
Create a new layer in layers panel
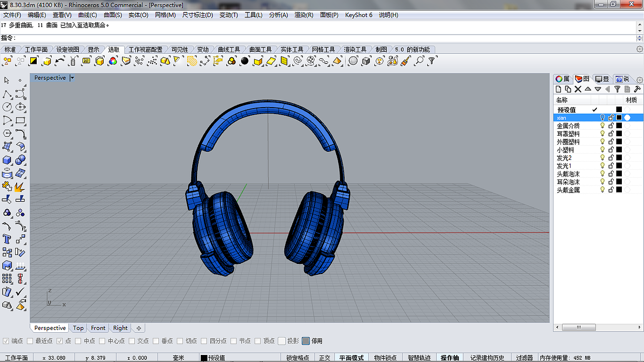(558, 89)
